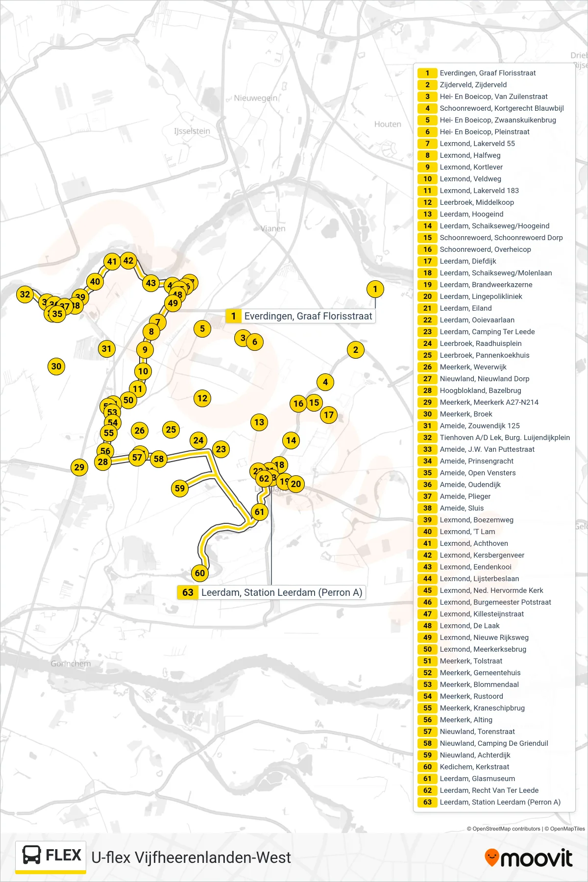Select legend row Schoonrewoerd, Kortgerecht Blauwbijl
This screenshot has height=882, width=588.
point(494,108)
